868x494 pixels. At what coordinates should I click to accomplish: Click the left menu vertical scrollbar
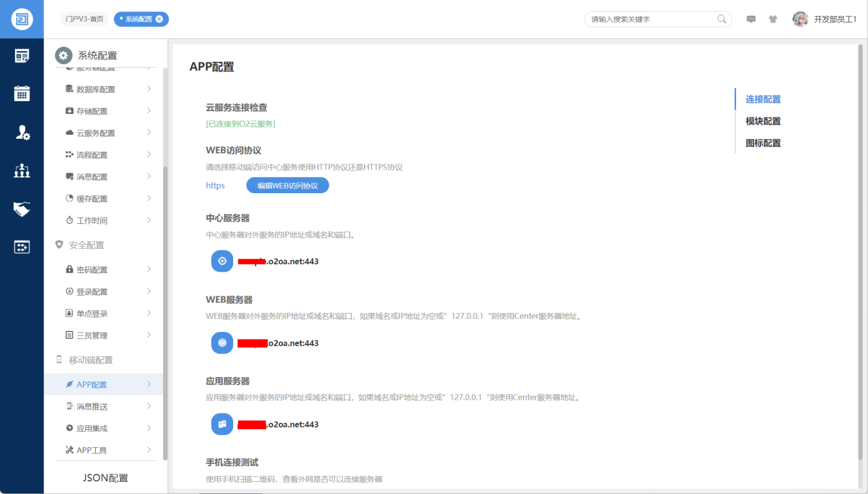(x=165, y=312)
